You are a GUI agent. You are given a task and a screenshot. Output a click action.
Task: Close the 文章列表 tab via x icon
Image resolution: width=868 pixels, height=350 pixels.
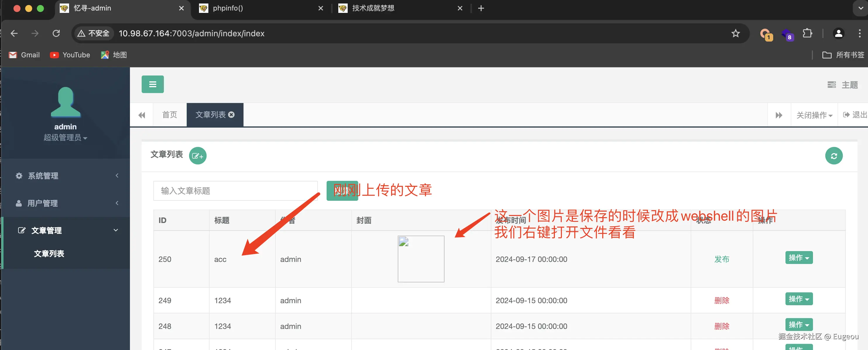231,114
